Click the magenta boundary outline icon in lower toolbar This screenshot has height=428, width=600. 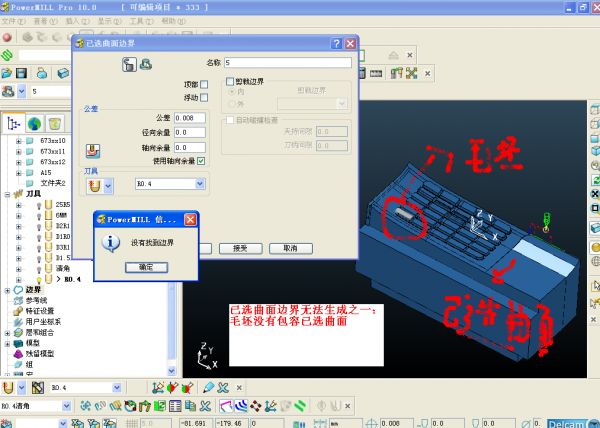(226, 406)
